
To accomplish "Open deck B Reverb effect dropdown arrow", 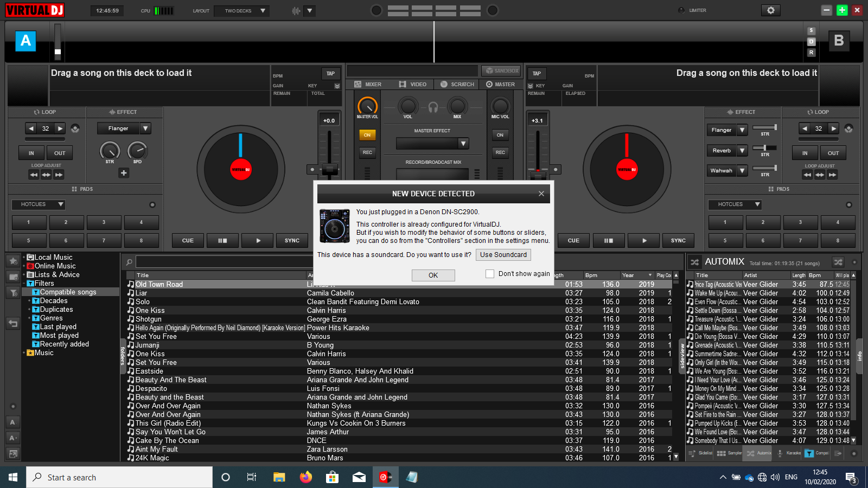I will tap(742, 150).
